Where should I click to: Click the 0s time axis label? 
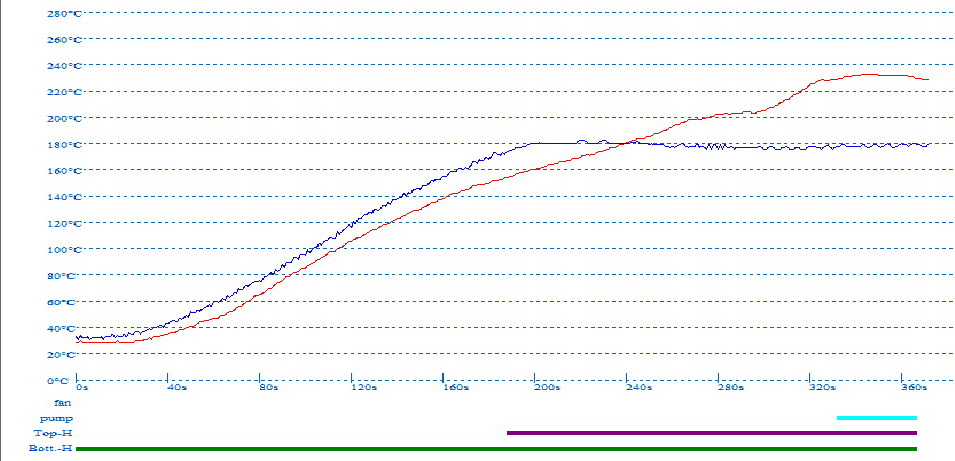click(x=83, y=387)
